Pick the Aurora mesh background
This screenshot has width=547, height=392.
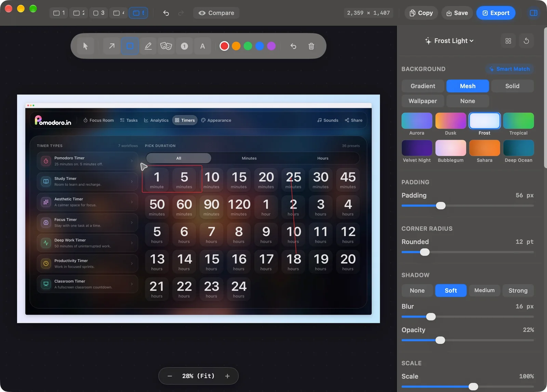(417, 120)
